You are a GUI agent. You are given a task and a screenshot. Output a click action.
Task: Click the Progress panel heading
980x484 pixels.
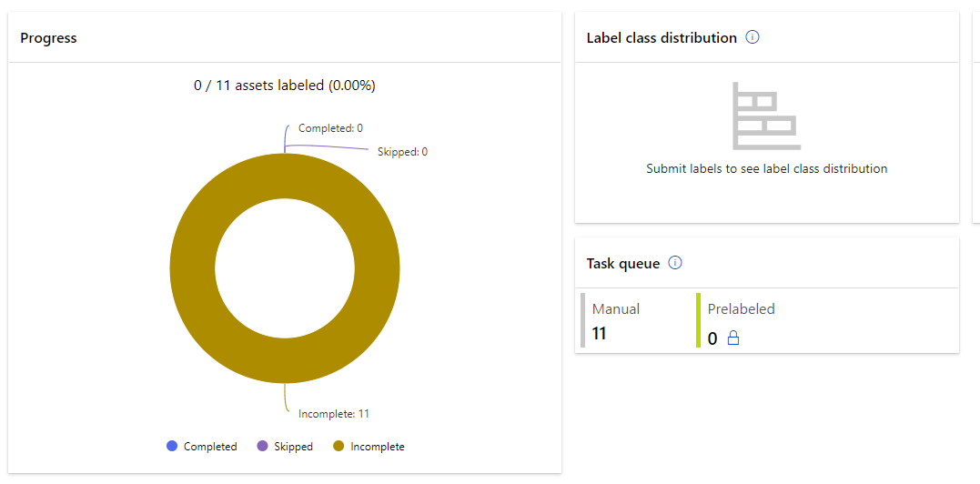49,38
